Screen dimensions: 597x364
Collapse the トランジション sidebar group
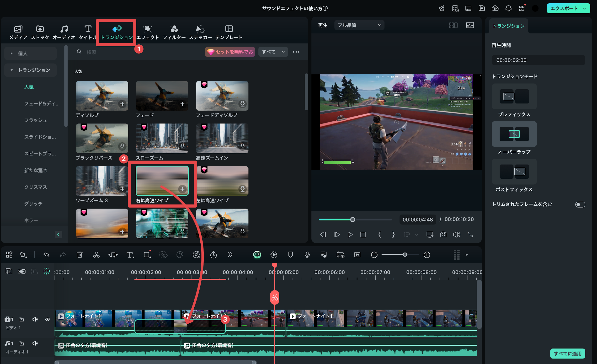[x=30, y=70]
